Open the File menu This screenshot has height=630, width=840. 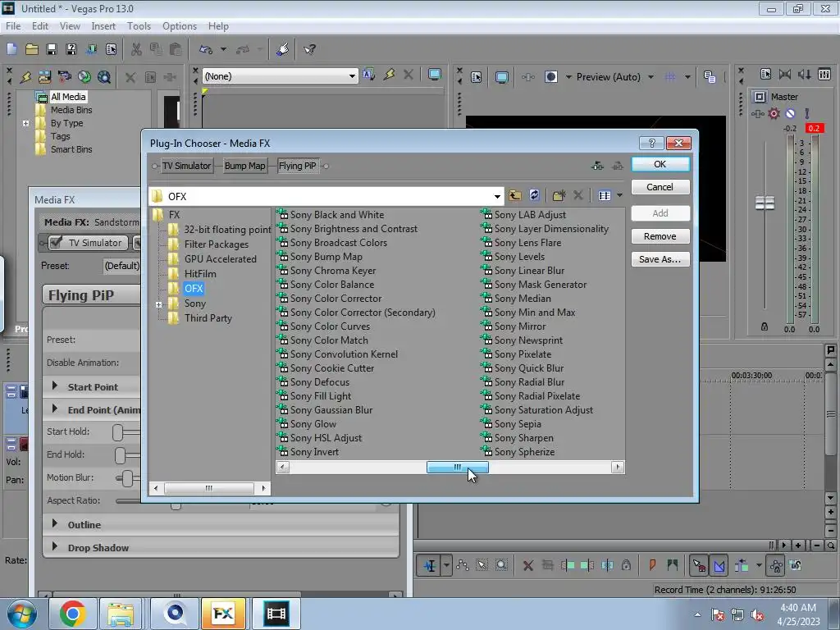pos(13,25)
